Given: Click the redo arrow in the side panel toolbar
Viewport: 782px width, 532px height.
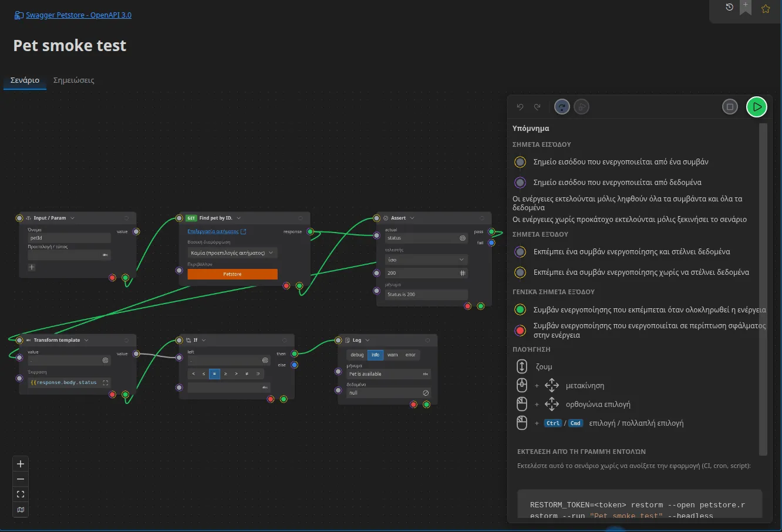Looking at the screenshot, I should pyautogui.click(x=537, y=107).
